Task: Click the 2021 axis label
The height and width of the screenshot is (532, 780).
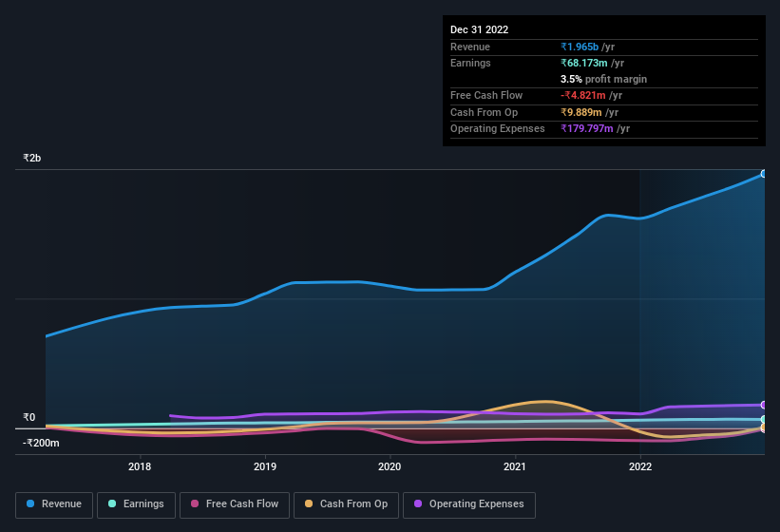Action: pyautogui.click(x=515, y=466)
